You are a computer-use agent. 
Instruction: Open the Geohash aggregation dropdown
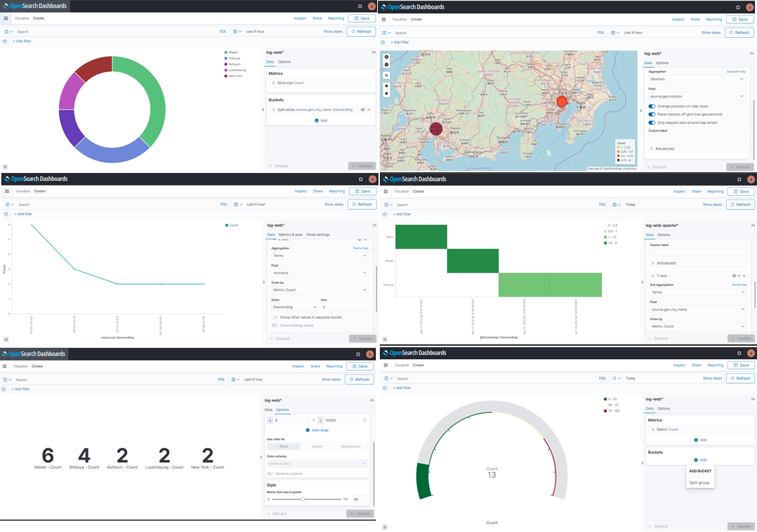(696, 79)
